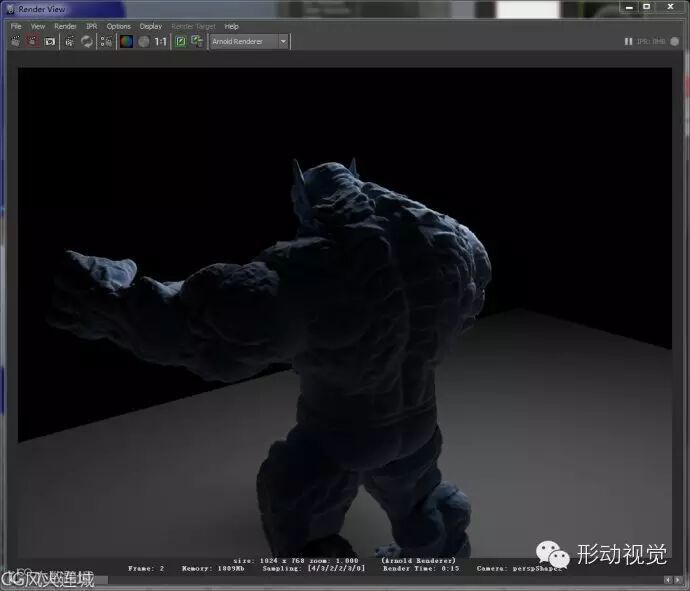Screen dimensions: 690x591
Task: Click the green Keep Image icon
Action: point(181,42)
